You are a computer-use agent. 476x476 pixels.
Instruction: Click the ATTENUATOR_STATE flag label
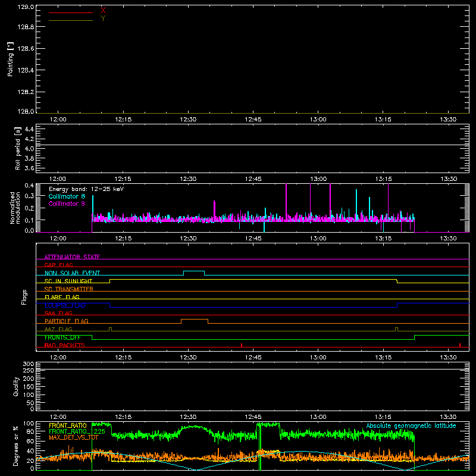[x=72, y=257]
